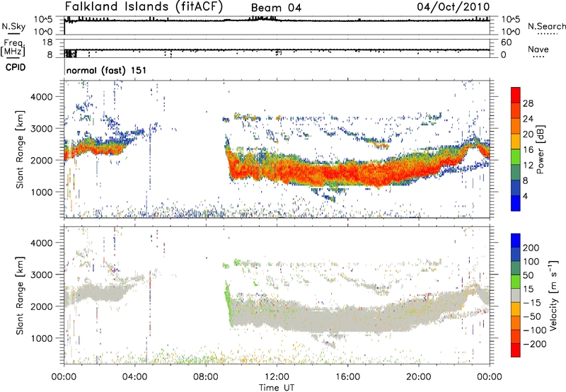Click the '200' tick on velocity colorbar

531,248
